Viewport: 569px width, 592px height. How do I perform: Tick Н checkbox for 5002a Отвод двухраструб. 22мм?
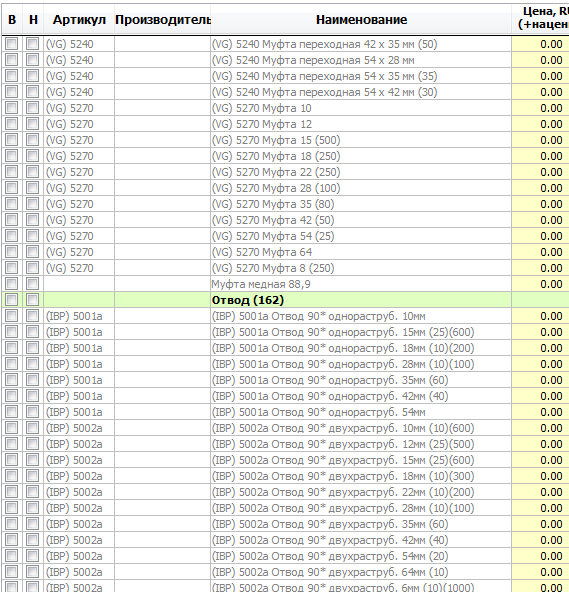tap(32, 492)
